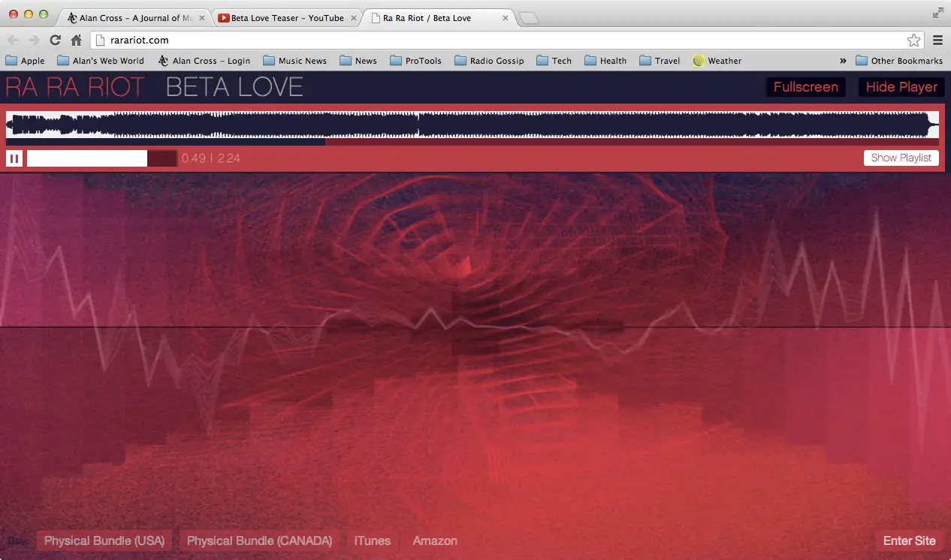Screen dimensions: 951x560
Task: Click the RA RA RIOT logo
Action: [x=75, y=87]
